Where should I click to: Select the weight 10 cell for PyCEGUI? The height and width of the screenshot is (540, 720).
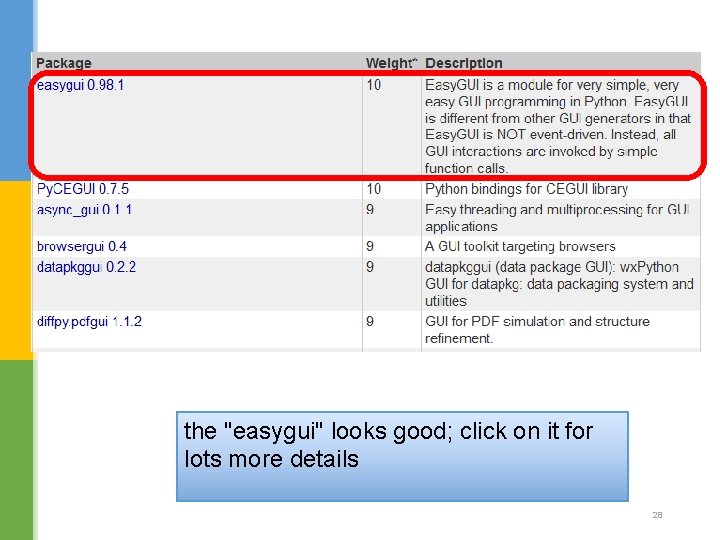pos(374,189)
